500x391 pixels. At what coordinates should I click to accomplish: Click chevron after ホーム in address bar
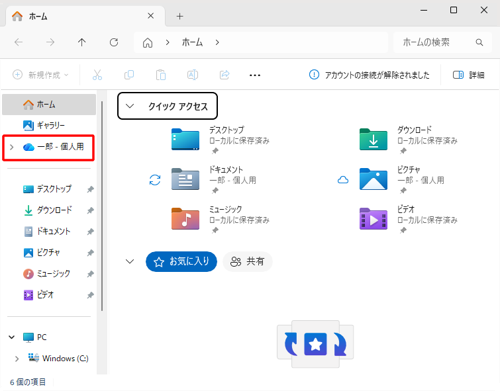[217, 42]
